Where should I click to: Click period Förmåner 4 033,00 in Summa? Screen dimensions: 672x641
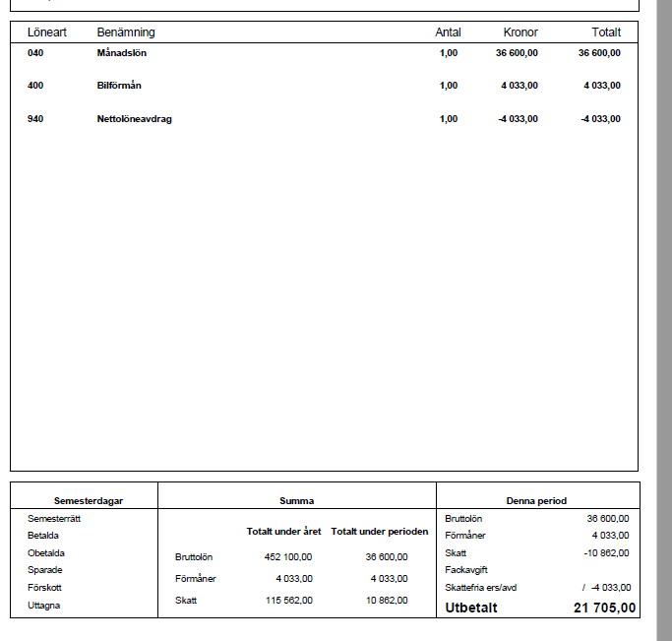tap(390, 578)
